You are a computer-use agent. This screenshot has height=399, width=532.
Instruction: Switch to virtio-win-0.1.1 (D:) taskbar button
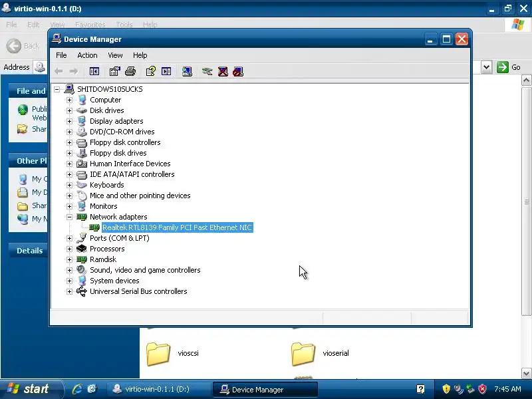tap(159, 389)
